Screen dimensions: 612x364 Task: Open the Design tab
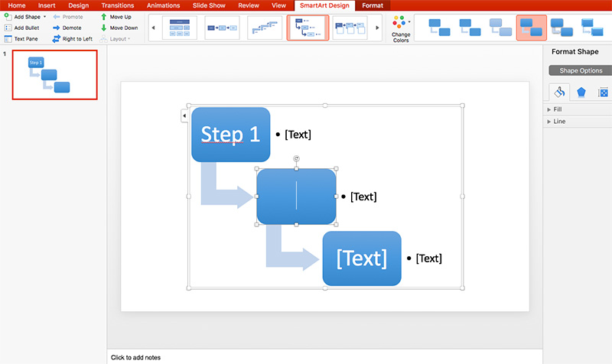[x=79, y=5]
